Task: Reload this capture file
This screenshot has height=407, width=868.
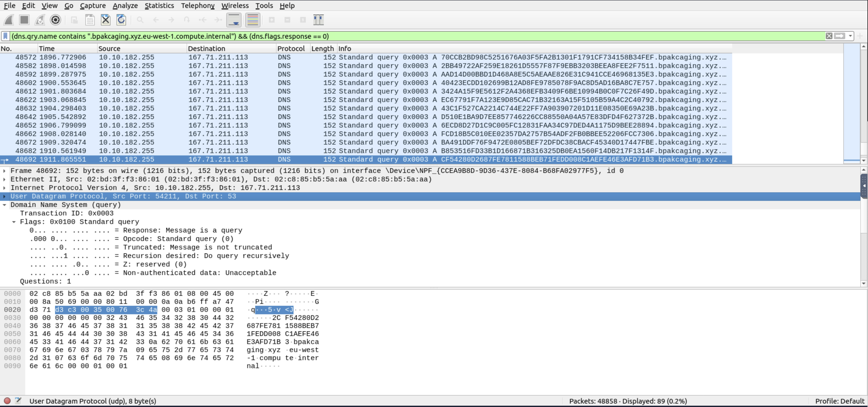Action: 121,20
